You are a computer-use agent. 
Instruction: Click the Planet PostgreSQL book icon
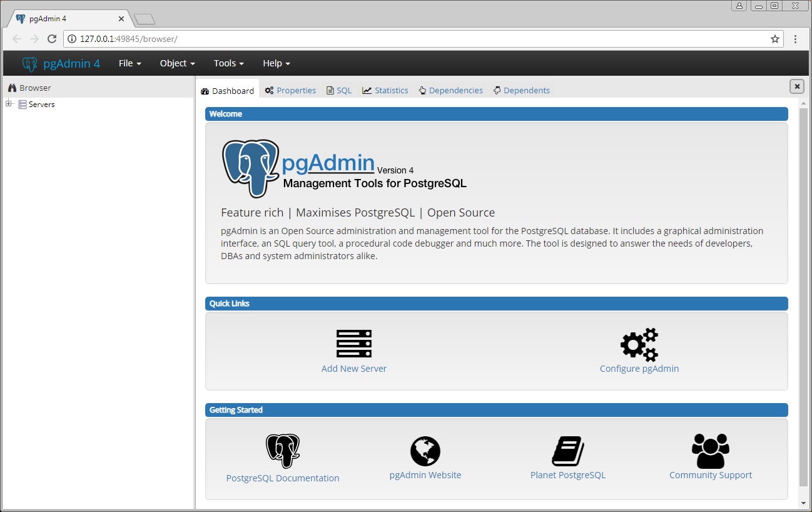pos(568,451)
